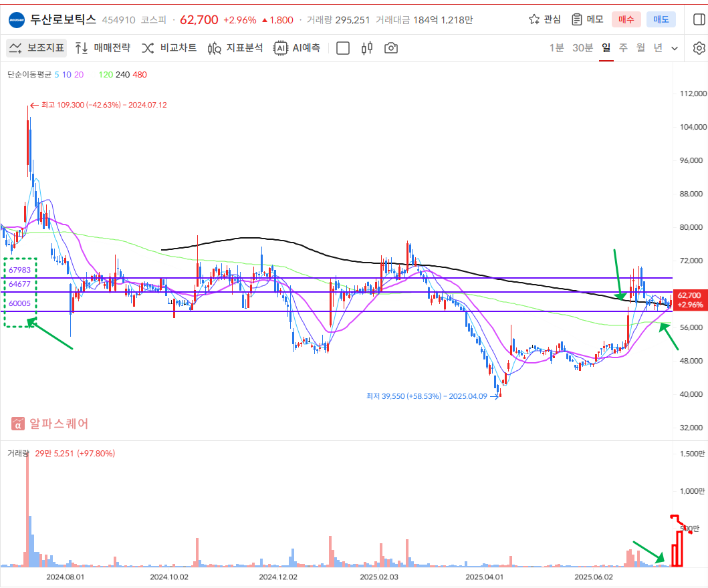Open the 보조지표 indicators menu
Viewport: 708px width, 588px height.
pyautogui.click(x=37, y=48)
